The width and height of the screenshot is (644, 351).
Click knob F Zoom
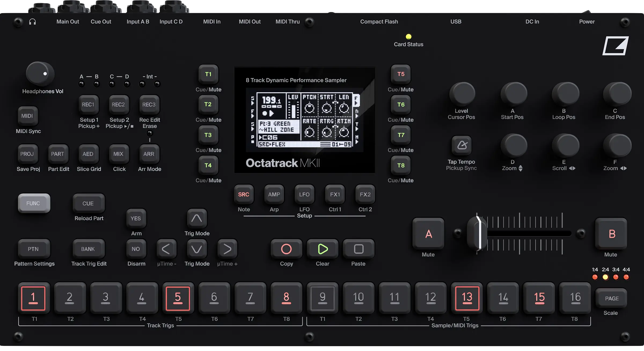[617, 145]
